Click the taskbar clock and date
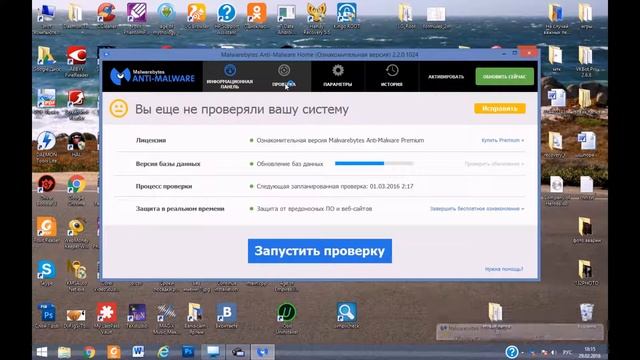Image resolution: width=640 pixels, height=360 pixels. (x=590, y=352)
